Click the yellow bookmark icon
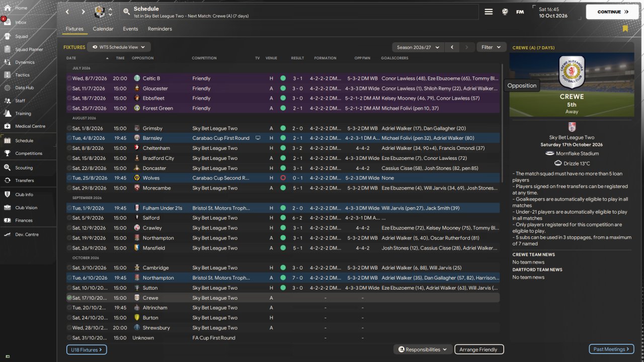644x362 pixels. point(625,29)
